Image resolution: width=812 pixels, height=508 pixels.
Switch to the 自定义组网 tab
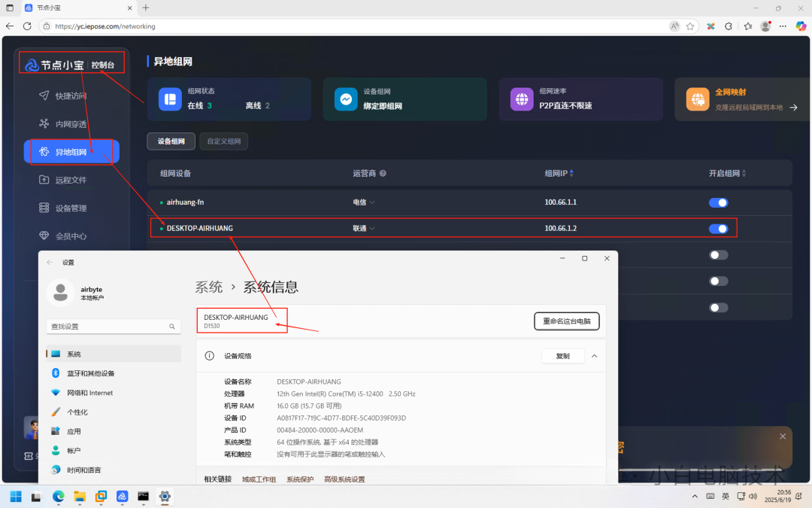224,141
